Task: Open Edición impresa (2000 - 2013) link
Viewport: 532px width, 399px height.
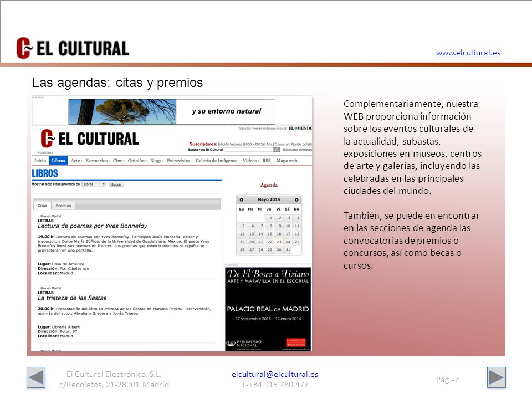Action: click(241, 144)
